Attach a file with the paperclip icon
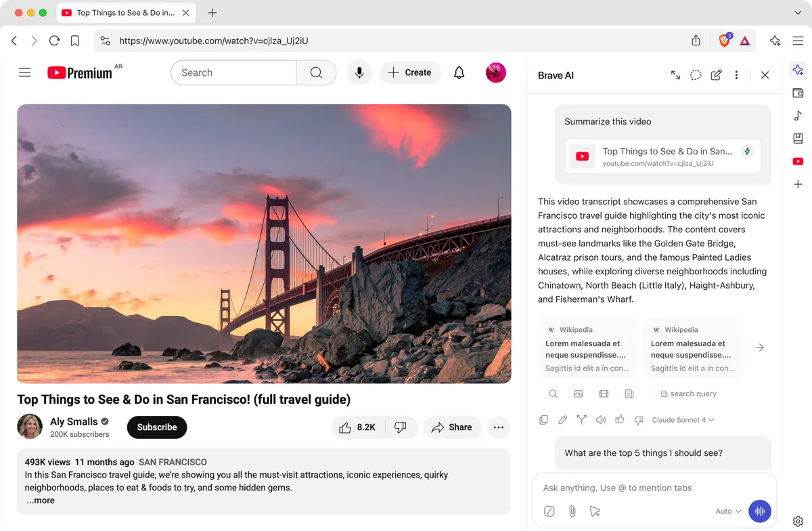Viewport: 812px width, 531px height. (572, 511)
